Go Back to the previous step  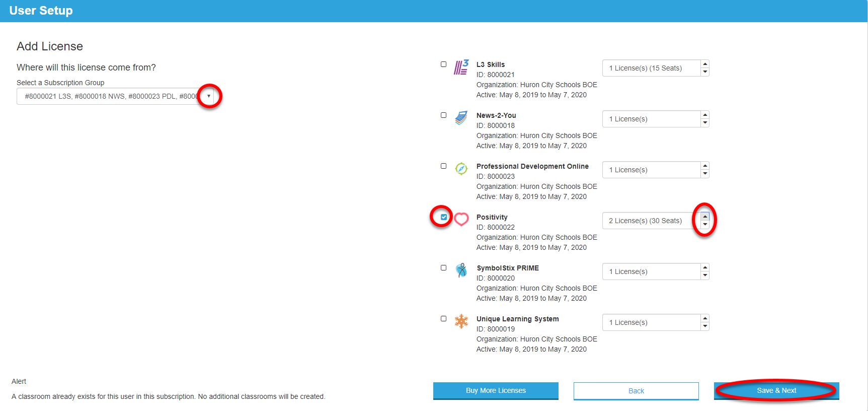tap(636, 391)
